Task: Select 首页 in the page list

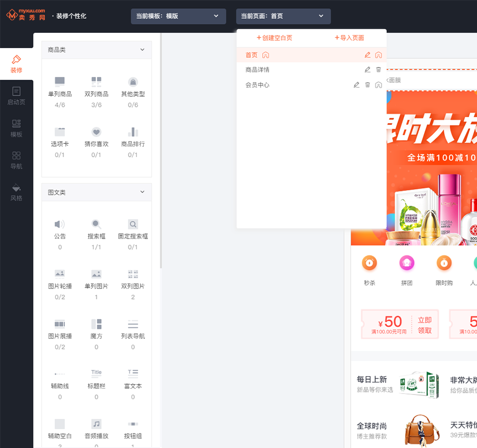Action: click(312, 55)
